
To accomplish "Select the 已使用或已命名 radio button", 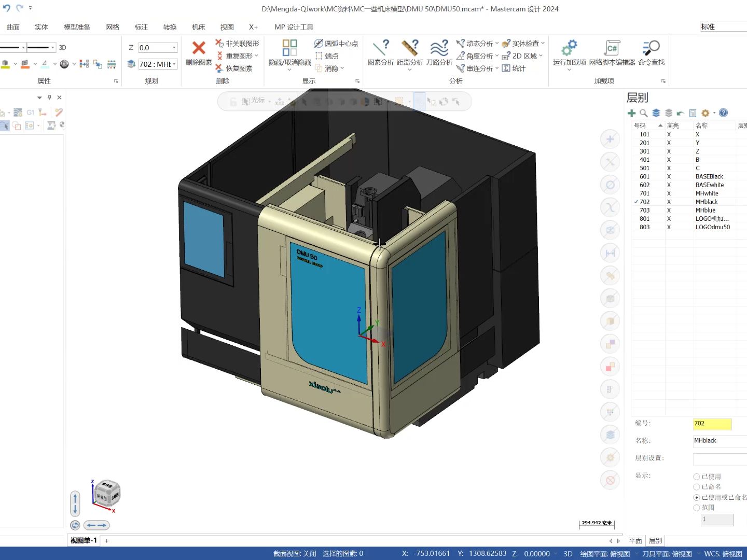I will click(x=697, y=497).
